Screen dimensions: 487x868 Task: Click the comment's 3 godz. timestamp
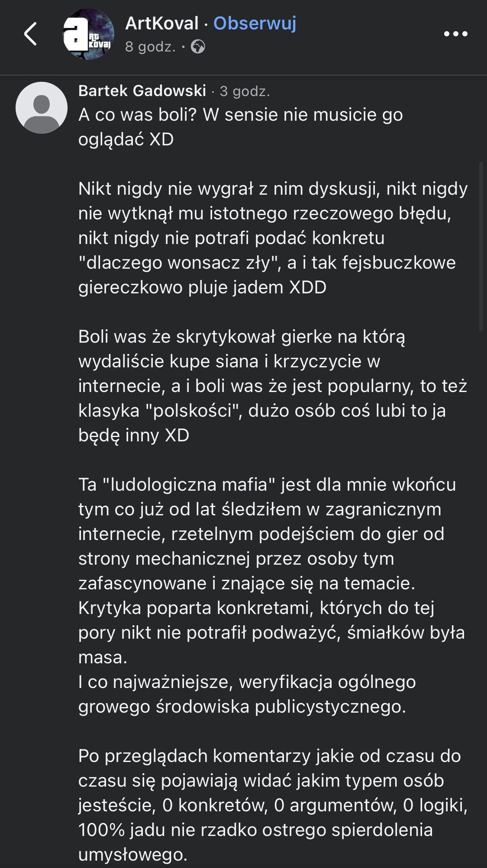[x=245, y=91]
